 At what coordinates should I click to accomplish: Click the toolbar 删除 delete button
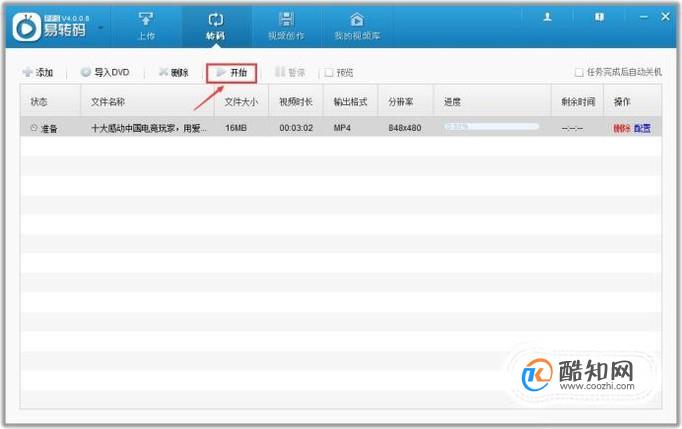[x=174, y=72]
